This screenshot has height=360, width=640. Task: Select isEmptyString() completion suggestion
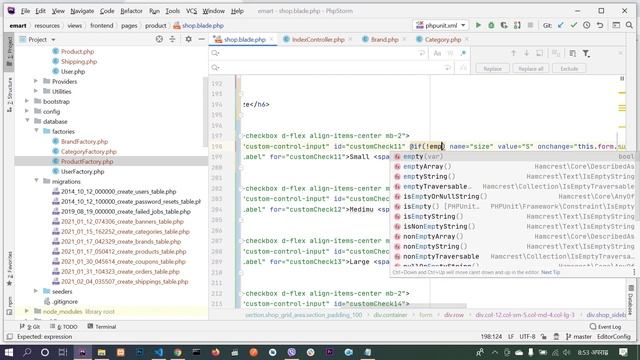point(513,216)
